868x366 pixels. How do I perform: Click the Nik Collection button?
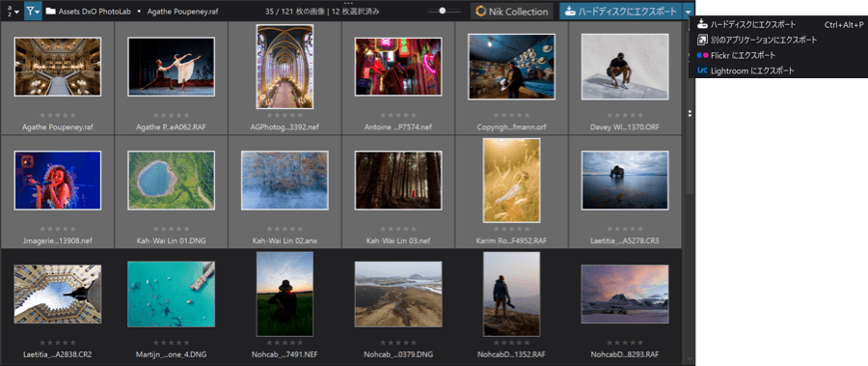click(512, 11)
